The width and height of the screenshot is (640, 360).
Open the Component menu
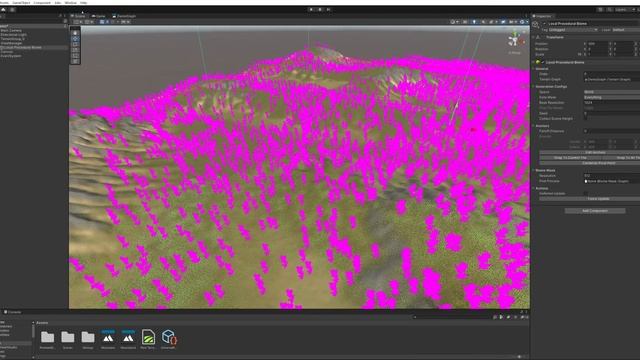pos(42,2)
